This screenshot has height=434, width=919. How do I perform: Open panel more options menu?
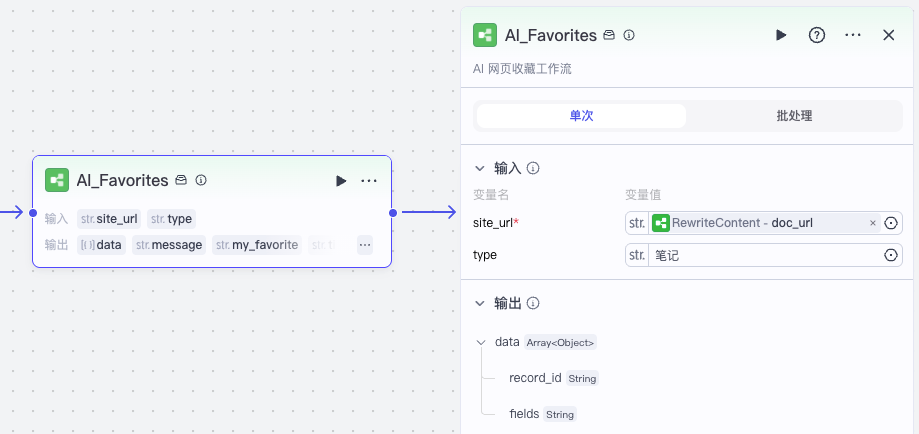pyautogui.click(x=853, y=35)
